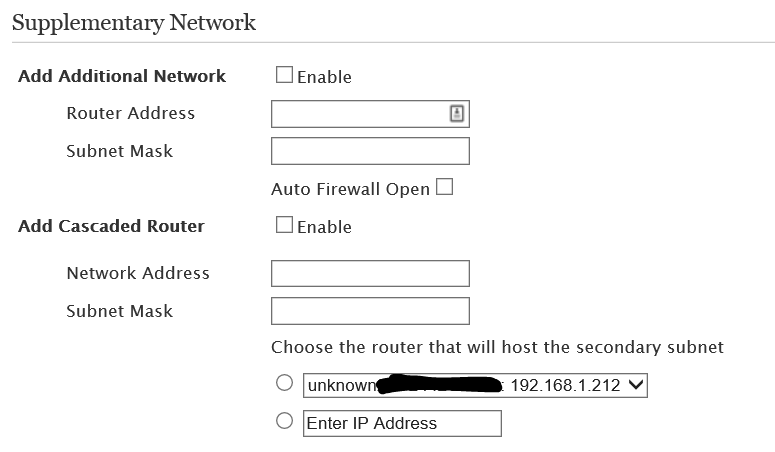Enable the Add Additional Network checkbox
The image size is (775, 452).
click(x=284, y=75)
